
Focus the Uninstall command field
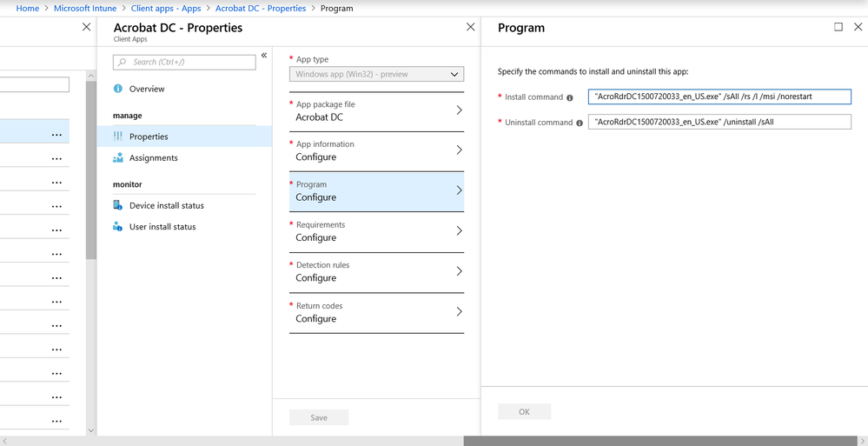[719, 122]
